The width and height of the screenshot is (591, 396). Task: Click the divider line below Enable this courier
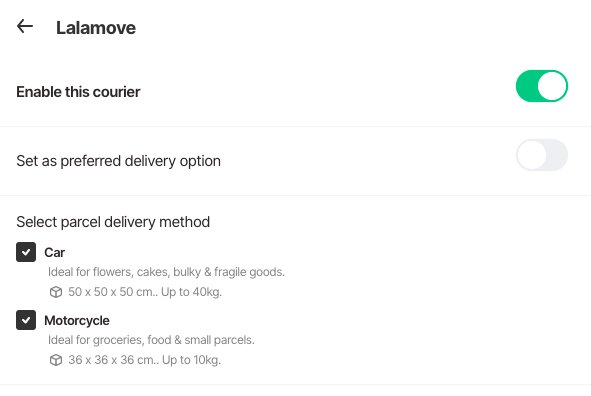(x=296, y=127)
